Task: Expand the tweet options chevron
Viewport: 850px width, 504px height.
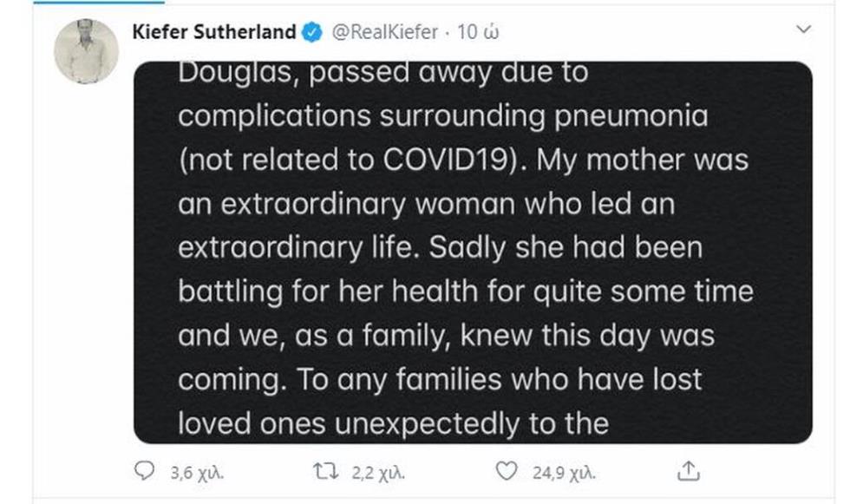Action: coord(803,30)
